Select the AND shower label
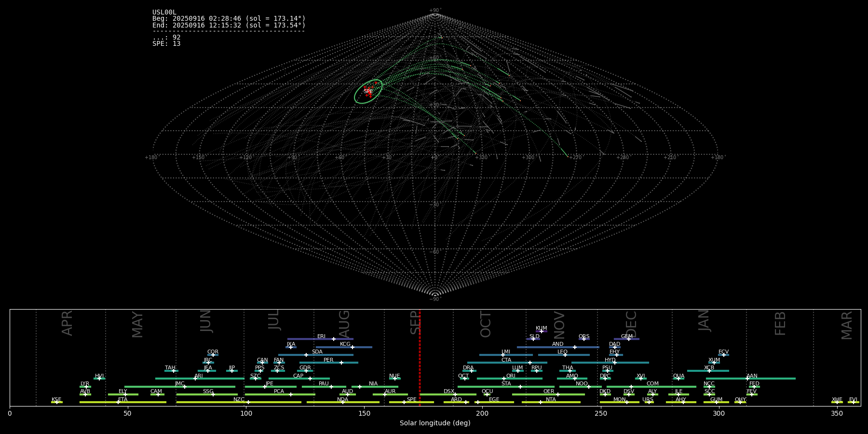Image resolution: width=868 pixels, height=434 pixels. tap(557, 344)
